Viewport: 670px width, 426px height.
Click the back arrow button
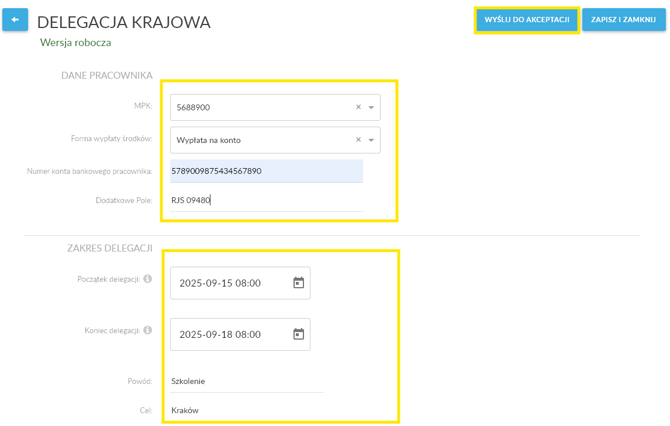point(15,19)
